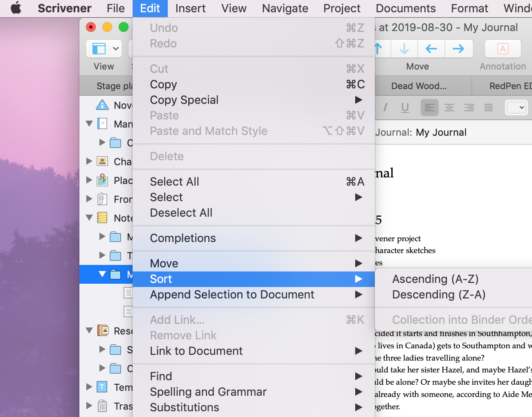Image resolution: width=532 pixels, height=417 pixels.
Task: Expand the Places binder item
Action: (x=89, y=180)
